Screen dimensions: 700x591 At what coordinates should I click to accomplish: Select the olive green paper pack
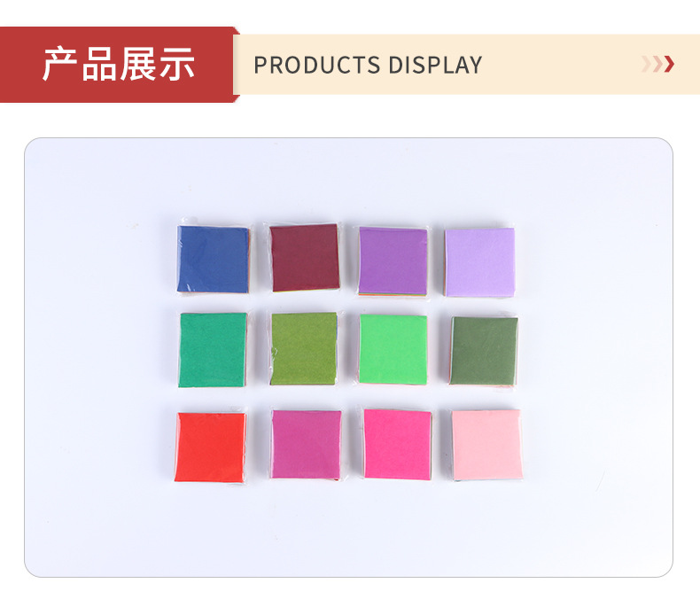point(304,348)
